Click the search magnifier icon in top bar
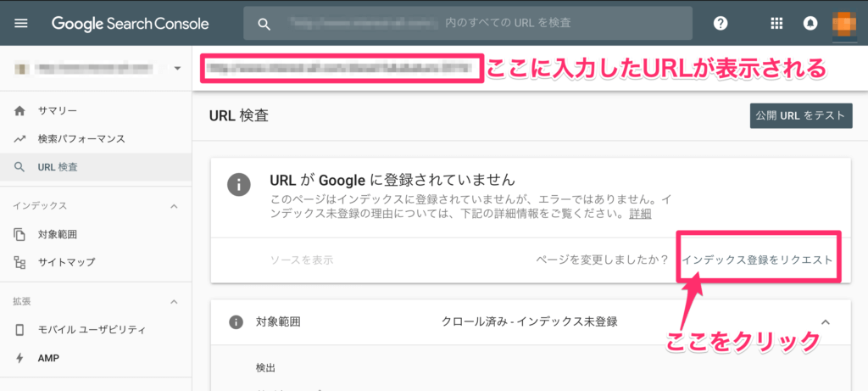The height and width of the screenshot is (391, 868). coord(264,24)
